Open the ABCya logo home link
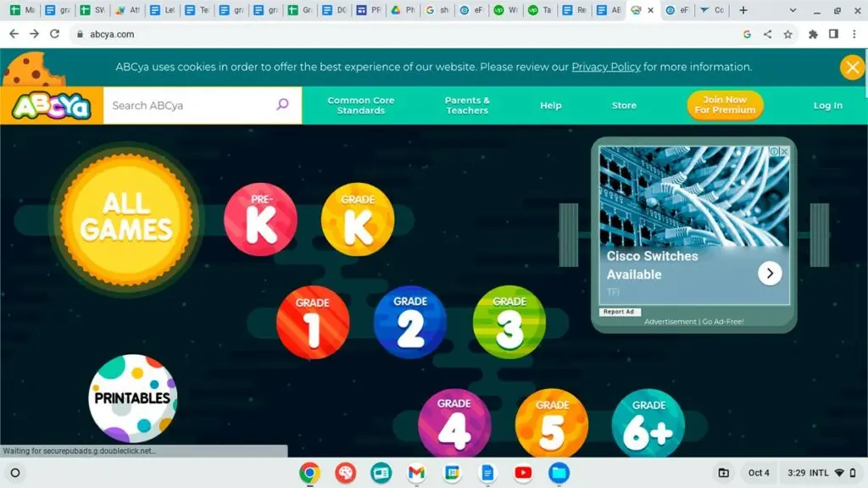The height and width of the screenshot is (488, 868). (52, 105)
